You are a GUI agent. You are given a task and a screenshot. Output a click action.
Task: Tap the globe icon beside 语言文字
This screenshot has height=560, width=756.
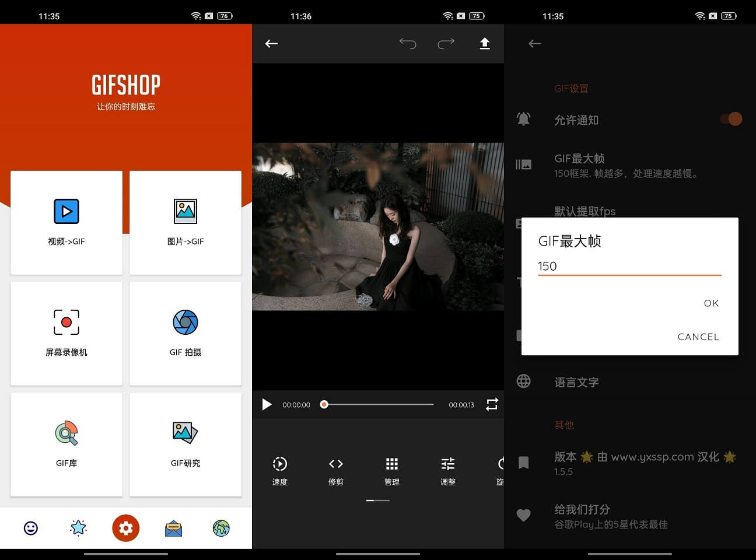[x=524, y=381]
